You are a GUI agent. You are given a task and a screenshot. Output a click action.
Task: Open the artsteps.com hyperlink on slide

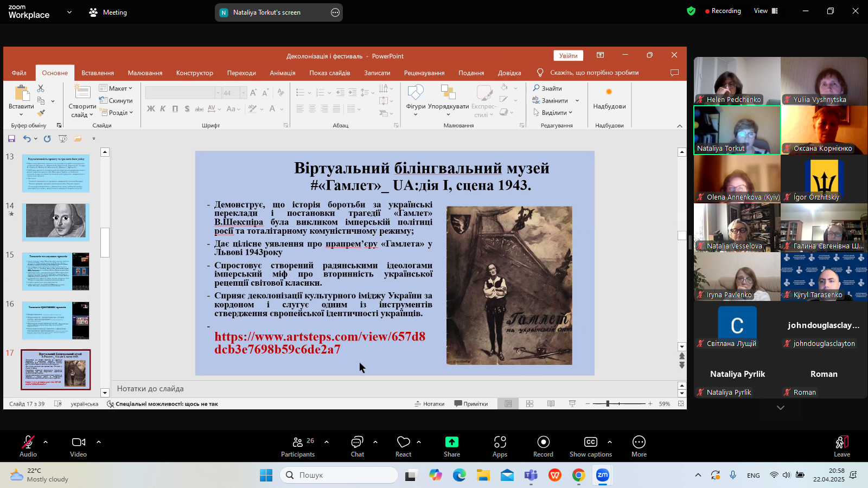coord(320,343)
